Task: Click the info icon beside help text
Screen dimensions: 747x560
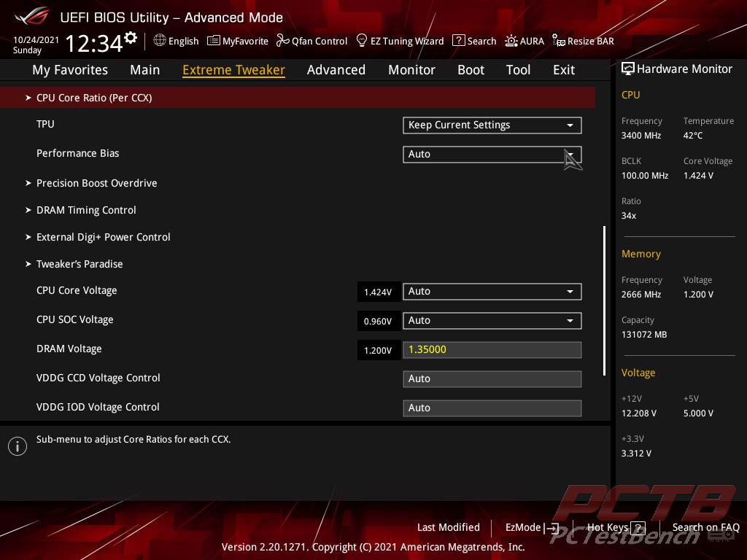Action: (x=18, y=446)
